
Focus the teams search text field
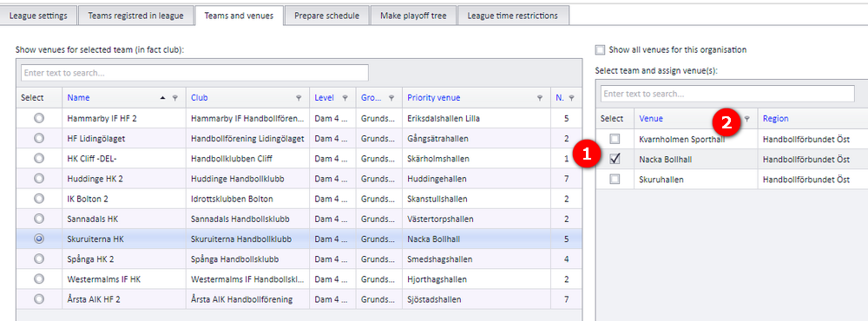point(194,73)
